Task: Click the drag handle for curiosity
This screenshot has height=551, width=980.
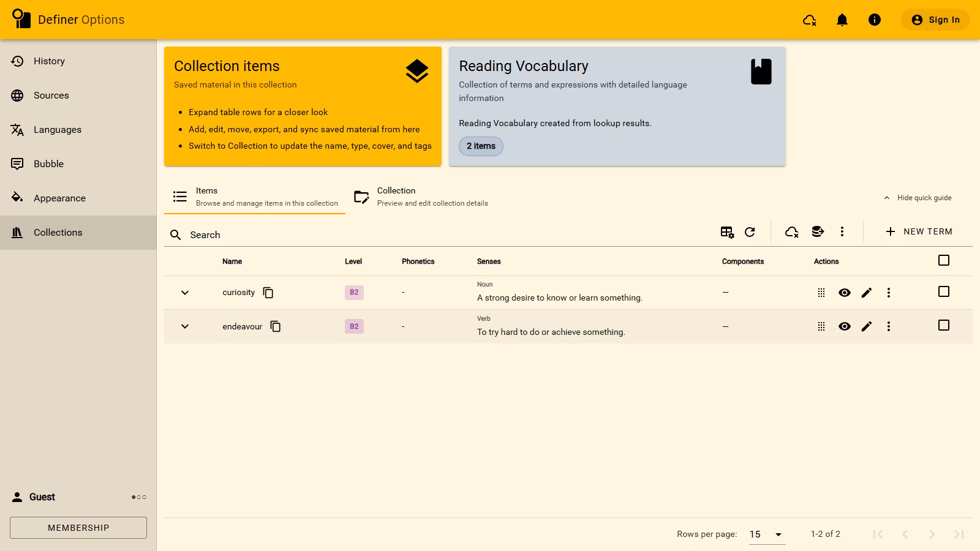Action: (821, 293)
